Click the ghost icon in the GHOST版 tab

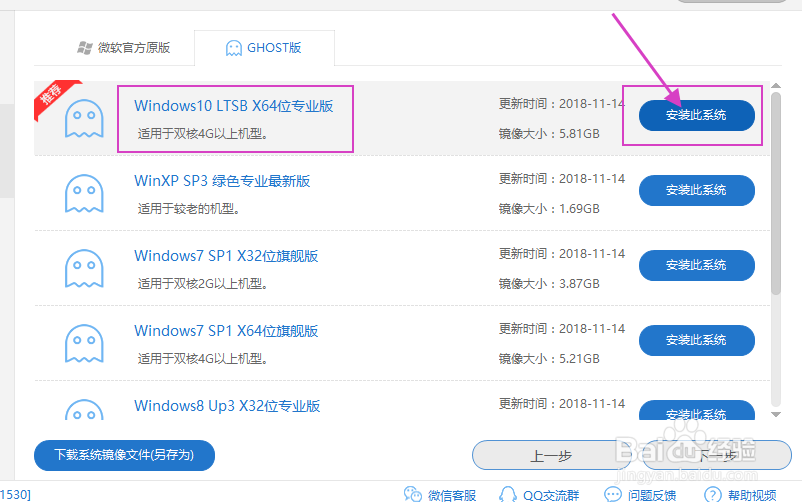coord(234,48)
